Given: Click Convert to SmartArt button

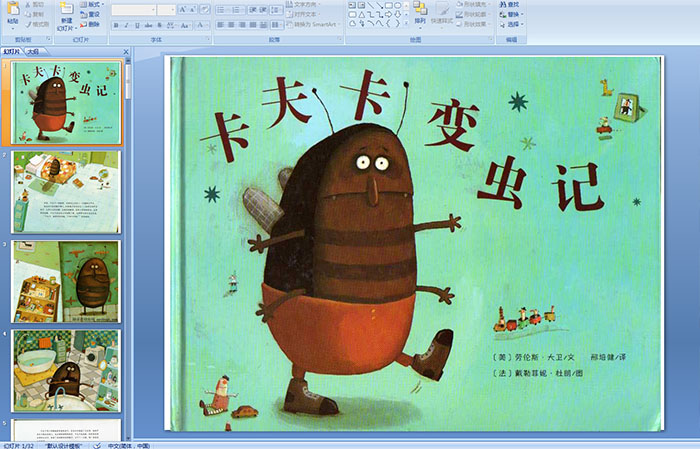Looking at the screenshot, I should click(x=312, y=24).
